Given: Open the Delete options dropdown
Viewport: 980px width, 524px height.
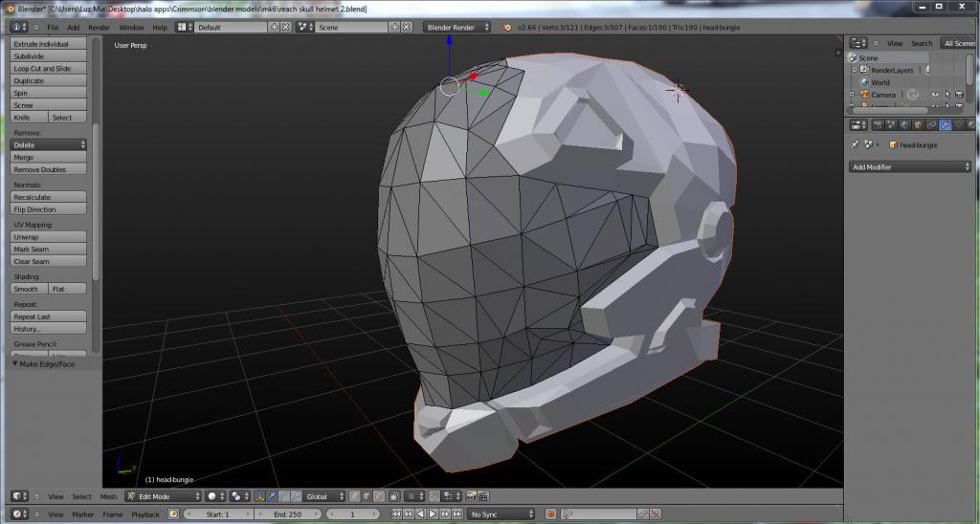Looking at the screenshot, I should [x=48, y=144].
